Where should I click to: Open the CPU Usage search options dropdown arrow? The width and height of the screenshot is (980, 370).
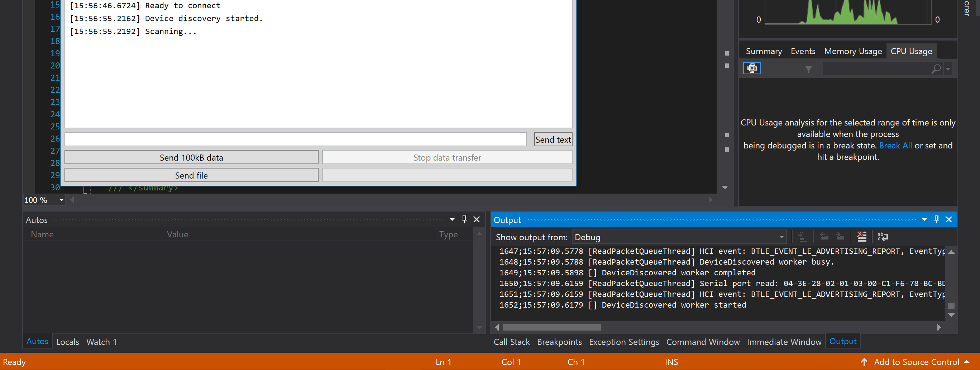click(x=948, y=69)
